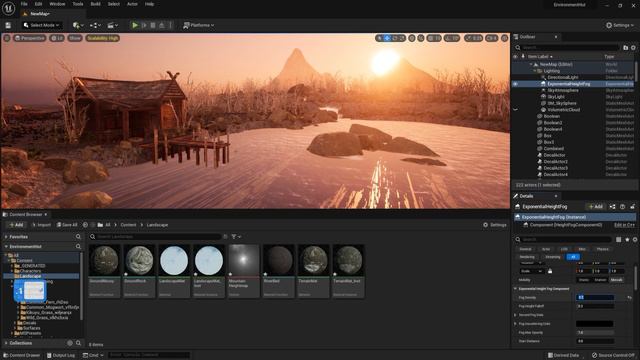This screenshot has height=360, width=640.
Task: Open the Platforms dropdown
Action: pyautogui.click(x=199, y=25)
